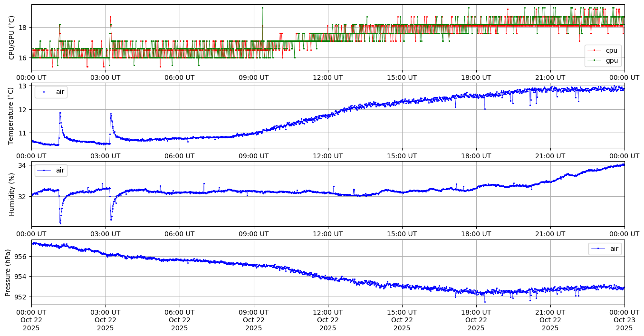Screen dimensions: 644x336
Task: Click the lowest point of first humidity dip
Action: (60, 223)
